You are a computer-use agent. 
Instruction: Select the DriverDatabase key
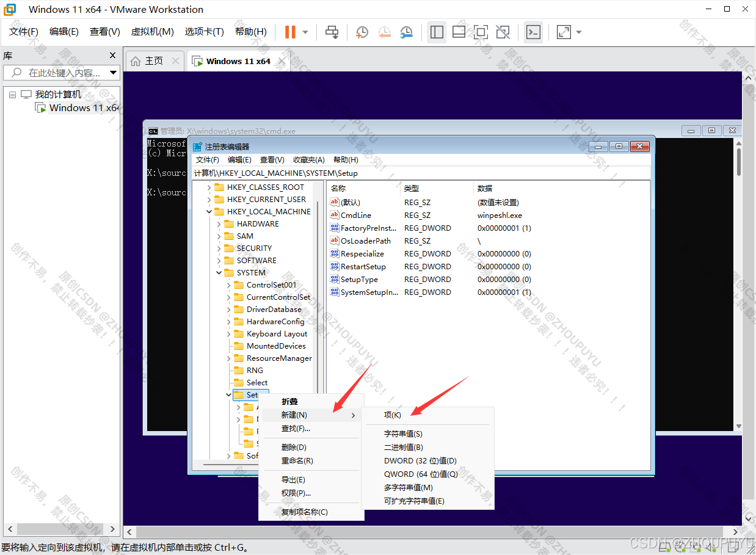point(268,310)
